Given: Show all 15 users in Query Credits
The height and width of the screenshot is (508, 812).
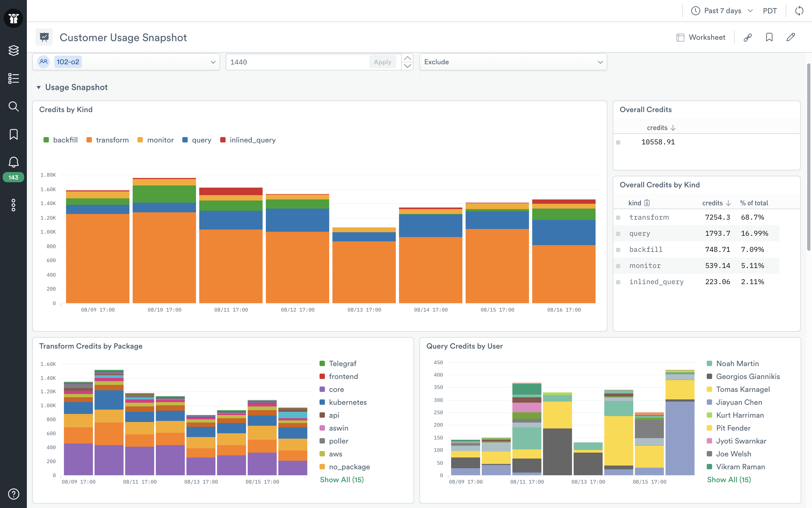Looking at the screenshot, I should [x=729, y=480].
